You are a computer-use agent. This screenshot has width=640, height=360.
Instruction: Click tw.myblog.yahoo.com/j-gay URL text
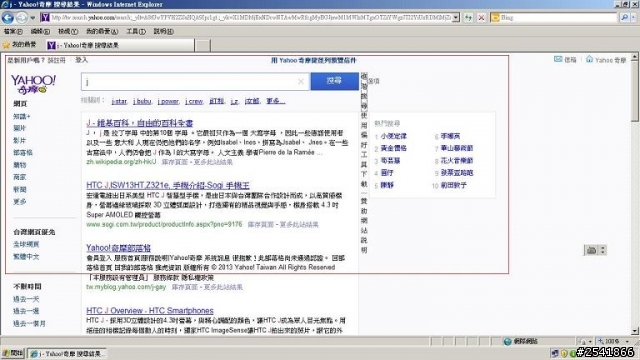click(x=126, y=287)
